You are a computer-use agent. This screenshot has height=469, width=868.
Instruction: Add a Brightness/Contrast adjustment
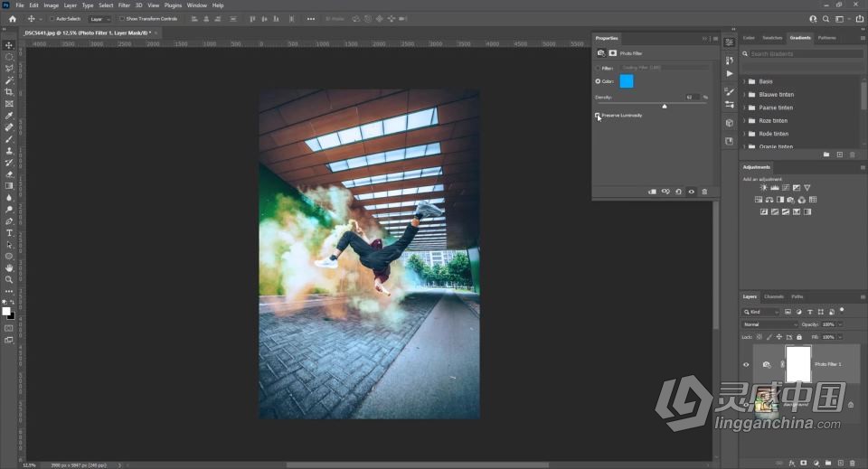(x=764, y=187)
